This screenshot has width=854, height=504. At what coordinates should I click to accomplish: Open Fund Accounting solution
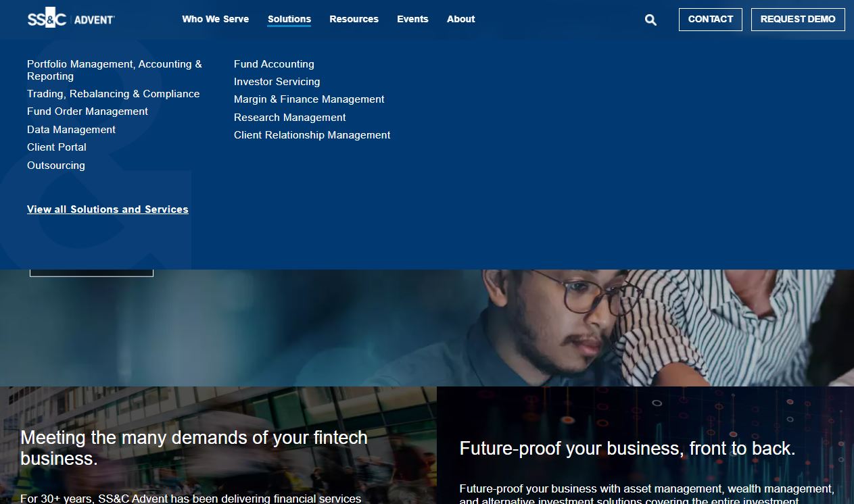tap(274, 64)
